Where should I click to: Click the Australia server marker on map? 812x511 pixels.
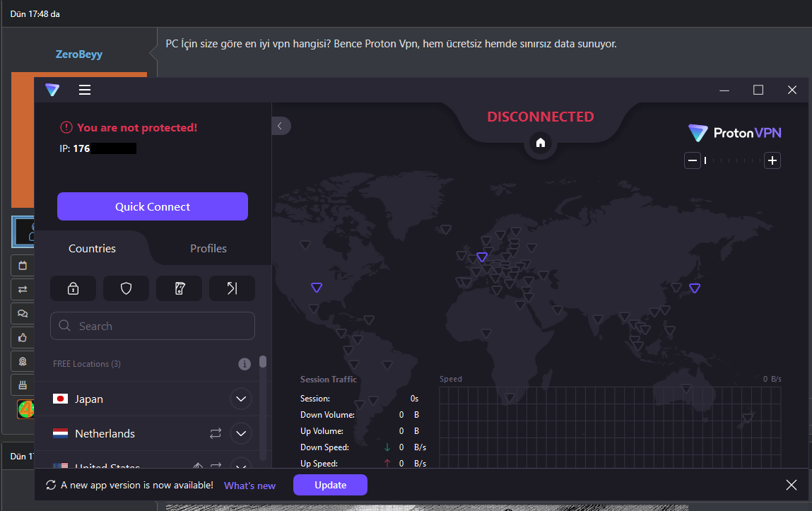point(686,388)
